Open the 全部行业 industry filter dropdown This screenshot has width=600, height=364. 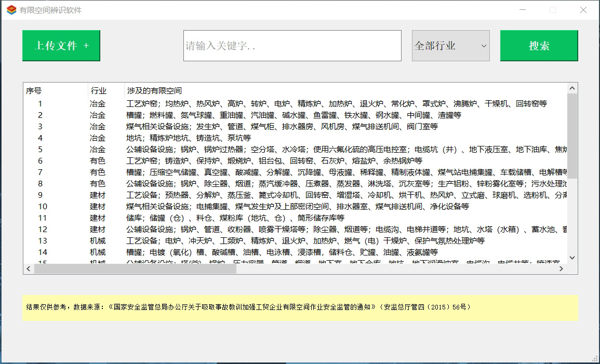point(450,45)
